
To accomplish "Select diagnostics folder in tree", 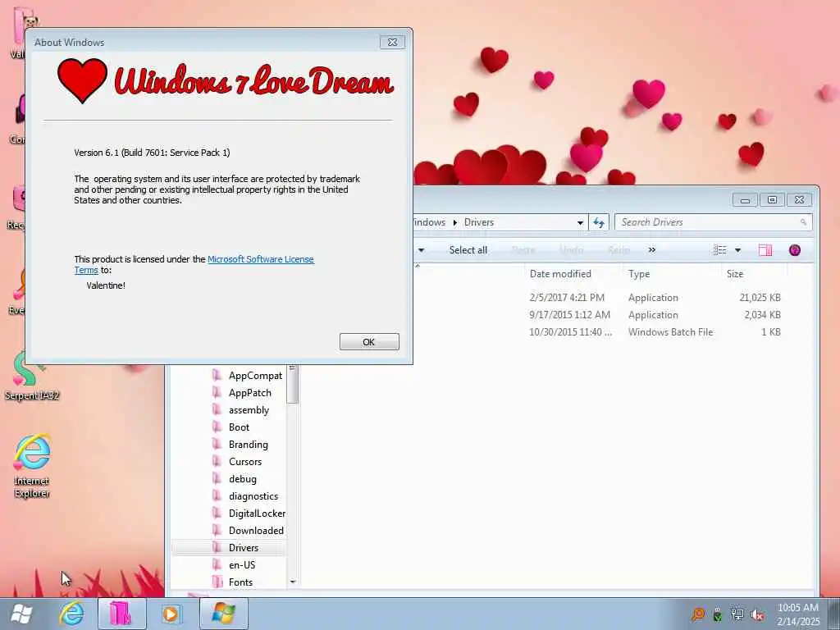I will pyautogui.click(x=253, y=496).
